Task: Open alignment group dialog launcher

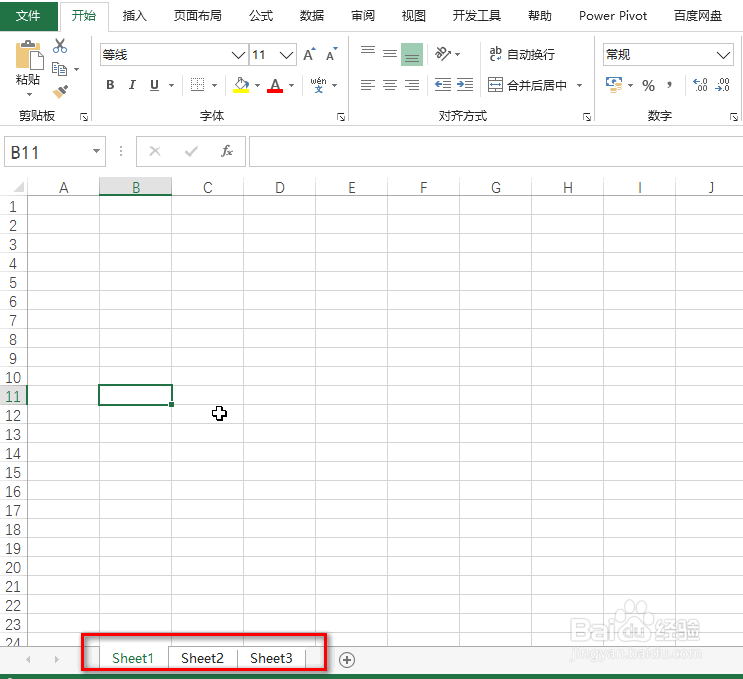Action: point(587,117)
